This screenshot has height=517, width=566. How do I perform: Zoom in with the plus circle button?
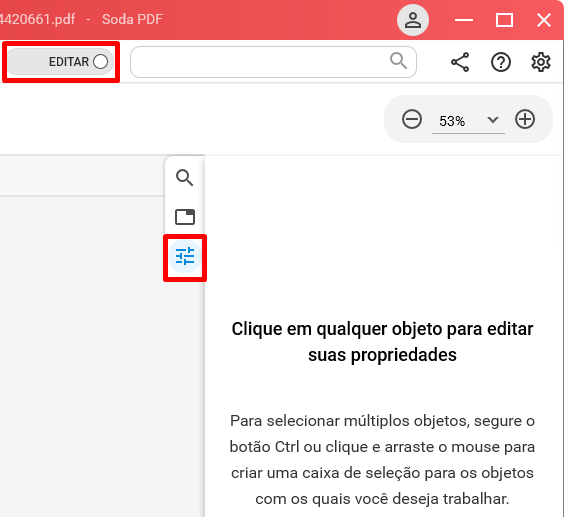click(525, 119)
